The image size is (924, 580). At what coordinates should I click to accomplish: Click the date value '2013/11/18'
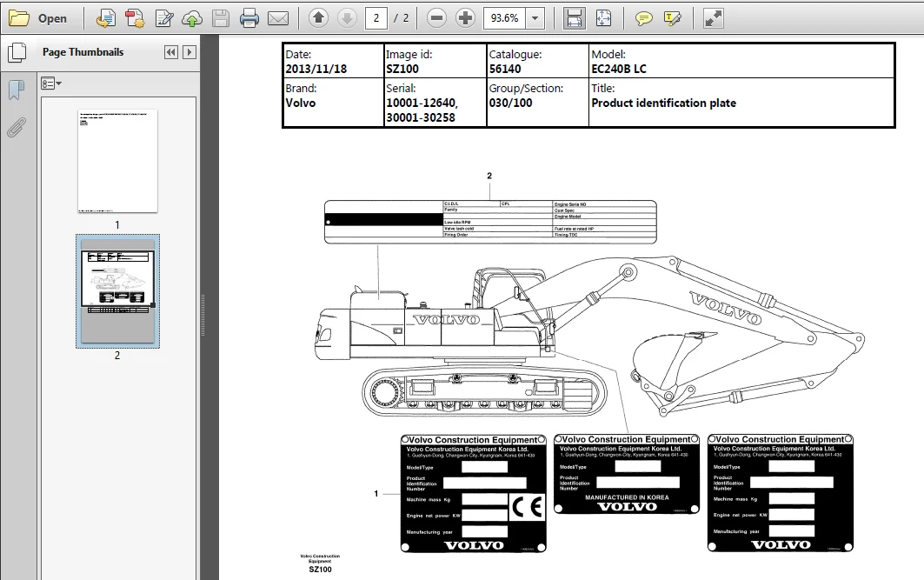pyautogui.click(x=316, y=69)
